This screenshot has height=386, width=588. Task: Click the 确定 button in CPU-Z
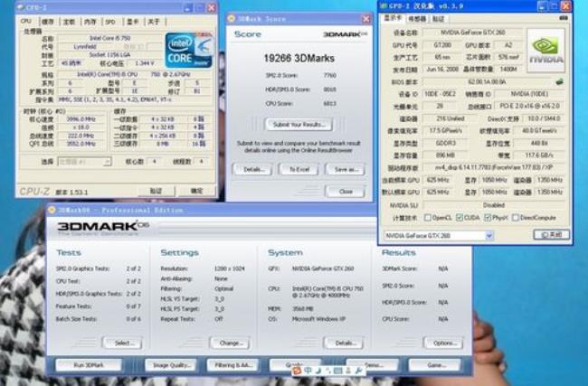pos(196,191)
